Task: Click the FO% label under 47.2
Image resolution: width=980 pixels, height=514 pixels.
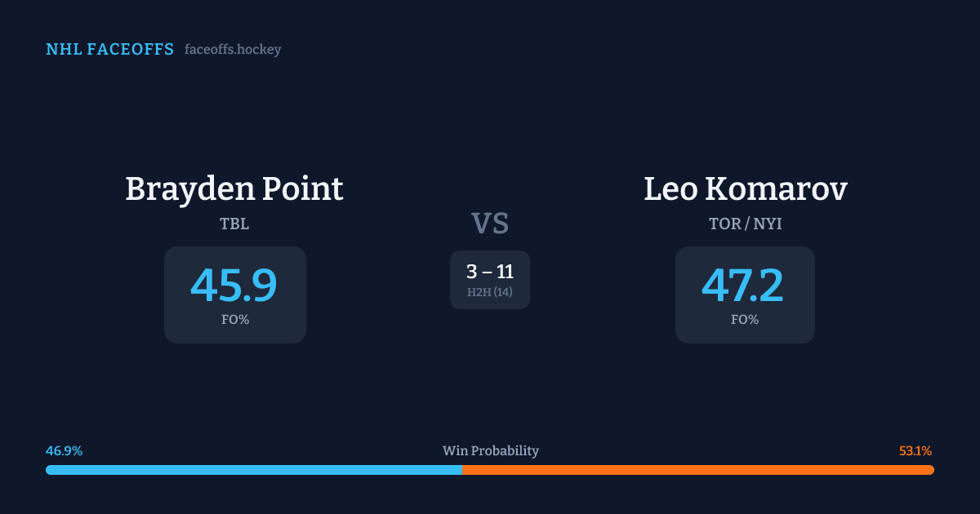Action: [x=745, y=320]
